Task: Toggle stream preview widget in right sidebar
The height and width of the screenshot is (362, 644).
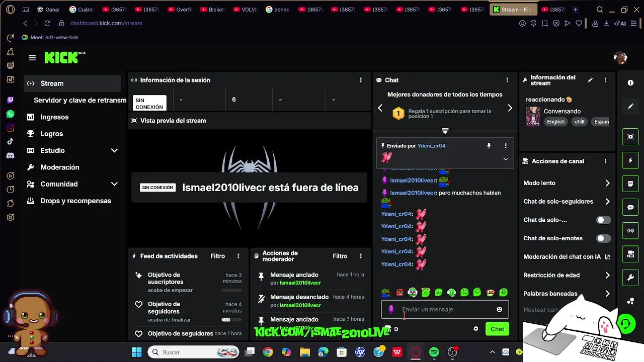Action: coord(630,137)
